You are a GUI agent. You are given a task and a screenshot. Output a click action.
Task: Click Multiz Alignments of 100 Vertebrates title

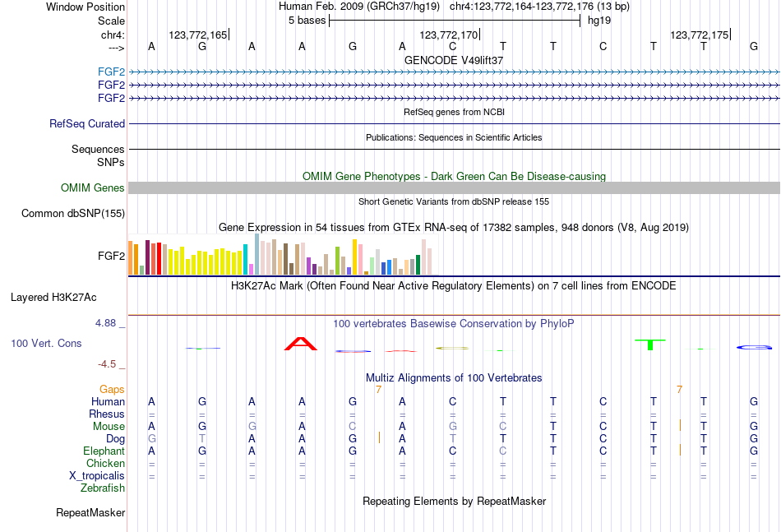coord(454,378)
